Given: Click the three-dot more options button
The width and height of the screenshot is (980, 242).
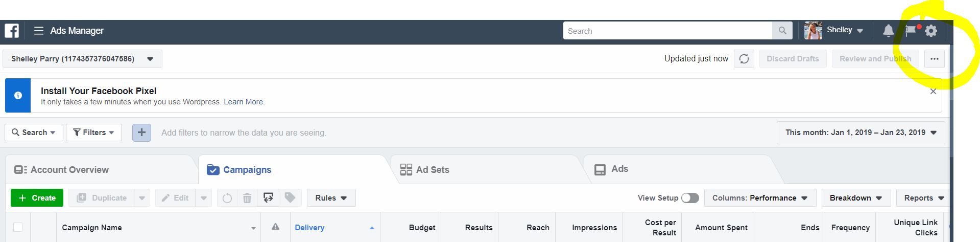Looking at the screenshot, I should tap(934, 59).
